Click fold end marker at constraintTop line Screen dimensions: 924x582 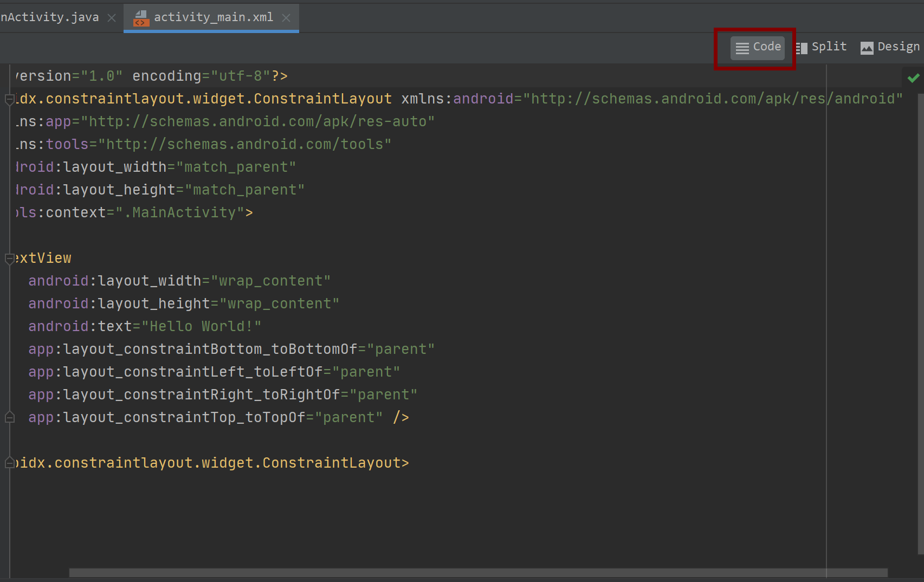(9, 417)
